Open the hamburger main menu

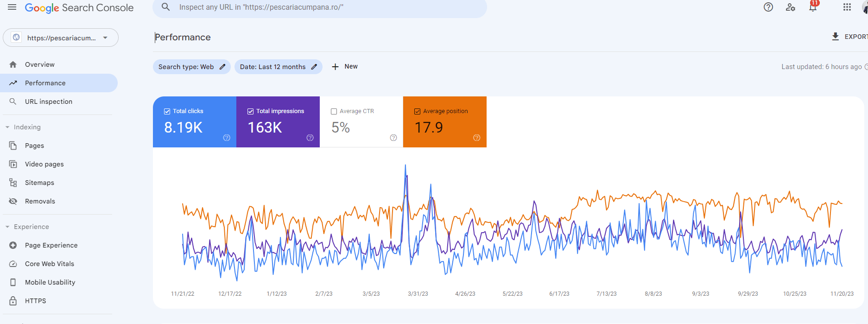12,7
